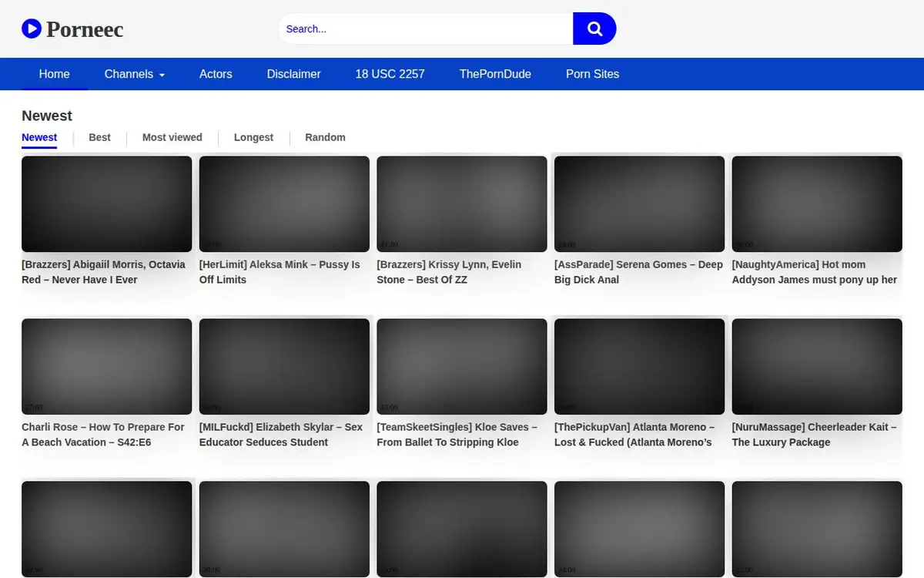Switch to the Most viewed tab
924x578 pixels.
172,137
